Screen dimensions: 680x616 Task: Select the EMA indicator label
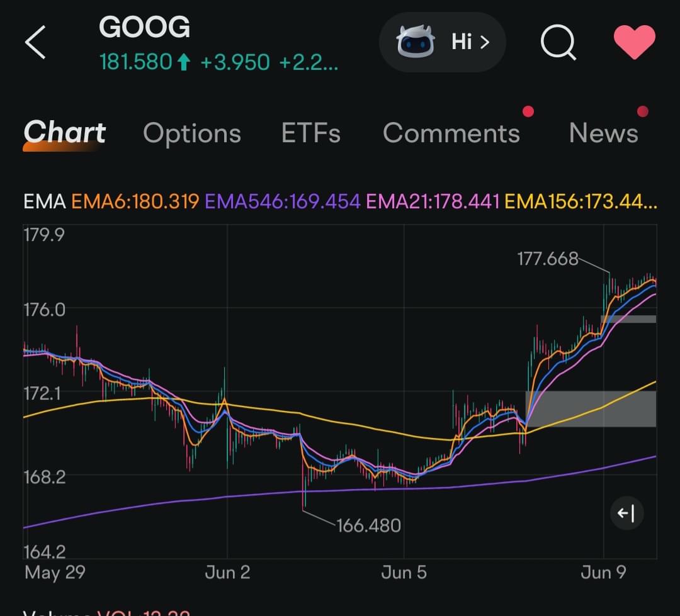point(45,201)
